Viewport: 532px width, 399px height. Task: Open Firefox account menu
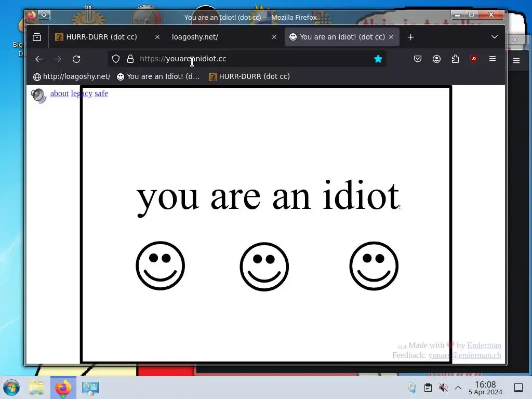point(436,59)
